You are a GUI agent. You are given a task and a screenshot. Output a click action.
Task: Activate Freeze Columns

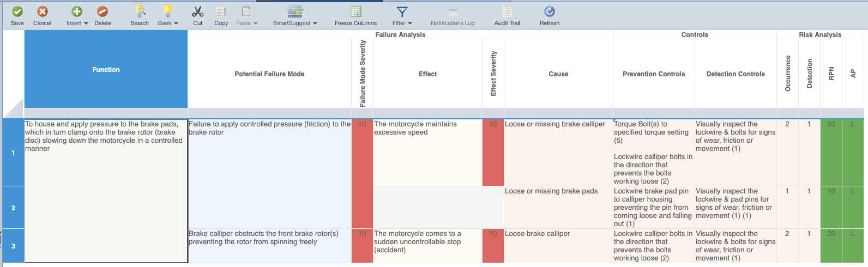tap(355, 11)
